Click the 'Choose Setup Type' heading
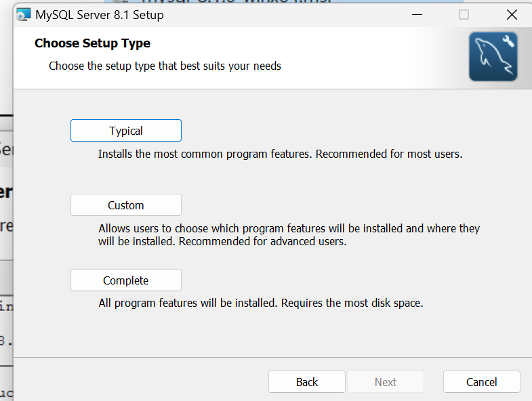532x401 pixels. click(92, 43)
